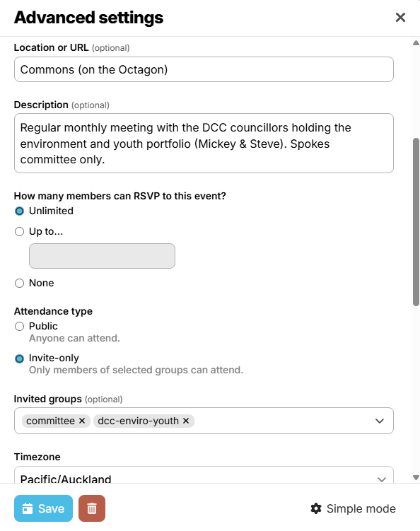Click the vertical scrollbar thumb

(x=416, y=222)
